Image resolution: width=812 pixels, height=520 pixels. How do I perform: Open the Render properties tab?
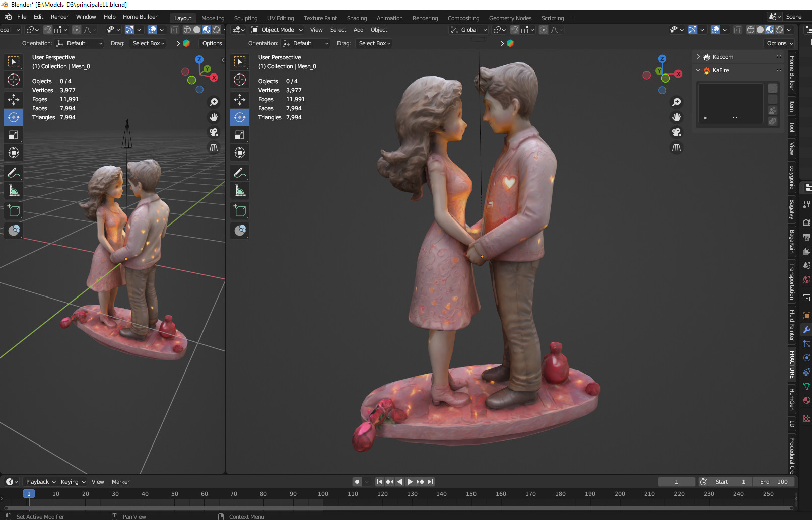807,222
